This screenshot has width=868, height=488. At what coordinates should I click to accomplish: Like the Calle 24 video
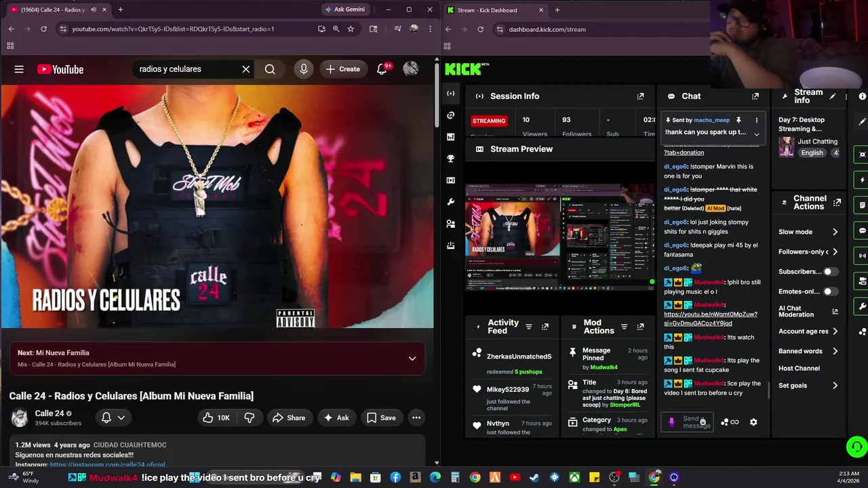pos(216,418)
